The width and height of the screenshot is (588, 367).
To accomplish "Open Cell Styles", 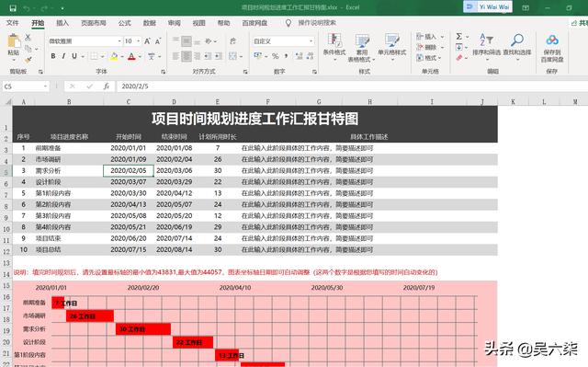I will pos(392,47).
